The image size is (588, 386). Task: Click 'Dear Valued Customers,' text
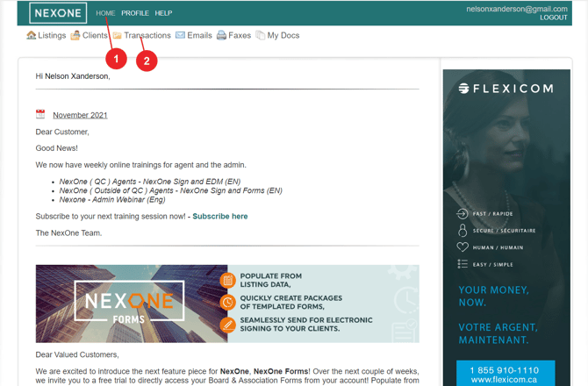point(77,354)
